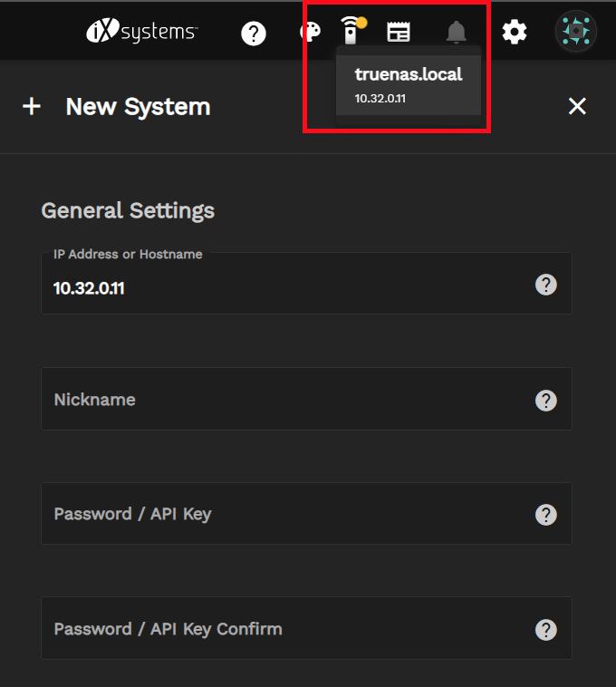Click the system connection status icon
This screenshot has height=687, width=616.
click(351, 31)
